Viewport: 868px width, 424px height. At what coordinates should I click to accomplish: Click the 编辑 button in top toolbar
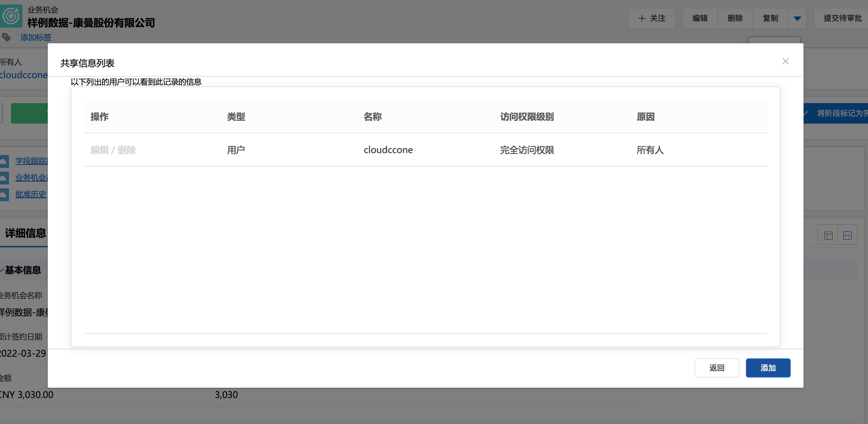[x=700, y=18]
